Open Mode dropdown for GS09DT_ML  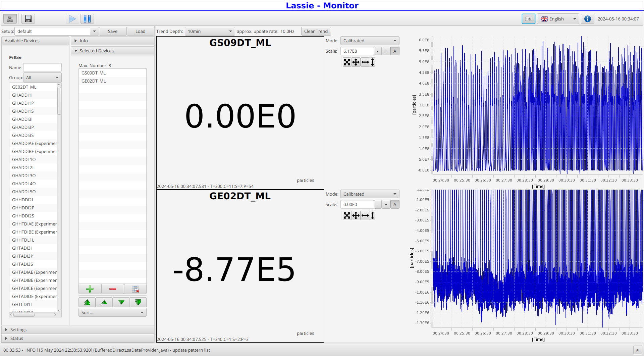pyautogui.click(x=370, y=41)
